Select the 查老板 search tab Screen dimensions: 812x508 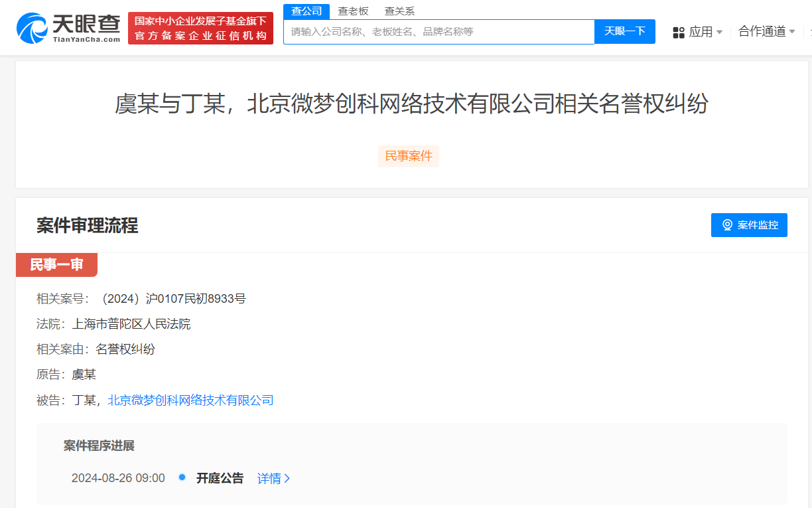(353, 11)
